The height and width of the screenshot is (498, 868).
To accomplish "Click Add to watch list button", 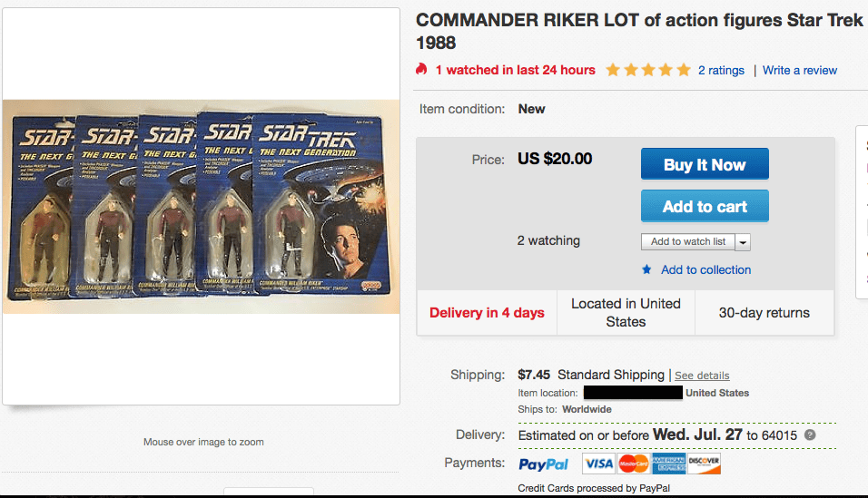I will coord(687,241).
